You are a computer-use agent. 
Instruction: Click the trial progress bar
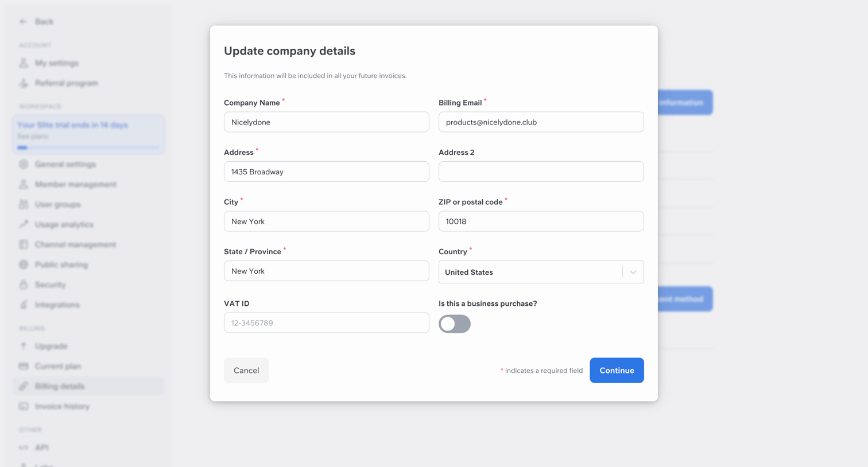[88, 147]
